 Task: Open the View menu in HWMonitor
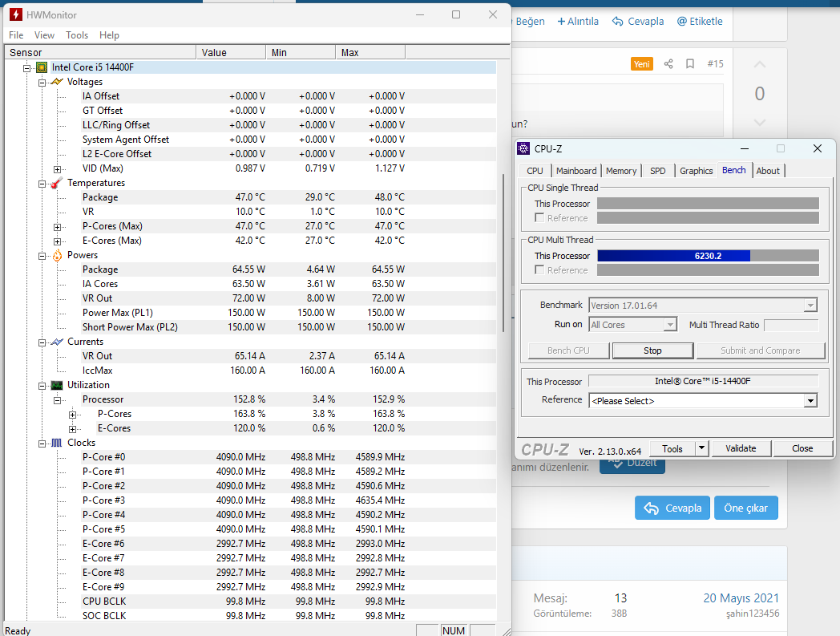point(44,34)
